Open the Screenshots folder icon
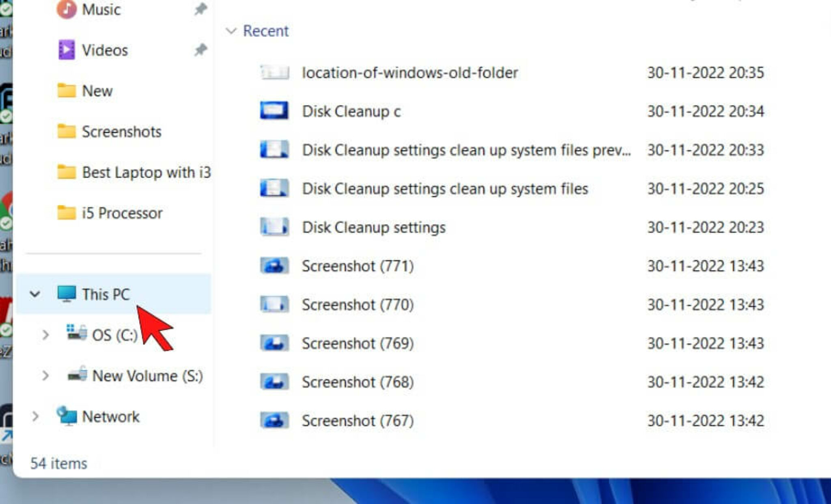Viewport: 831px width, 504px height. pyautogui.click(x=67, y=131)
